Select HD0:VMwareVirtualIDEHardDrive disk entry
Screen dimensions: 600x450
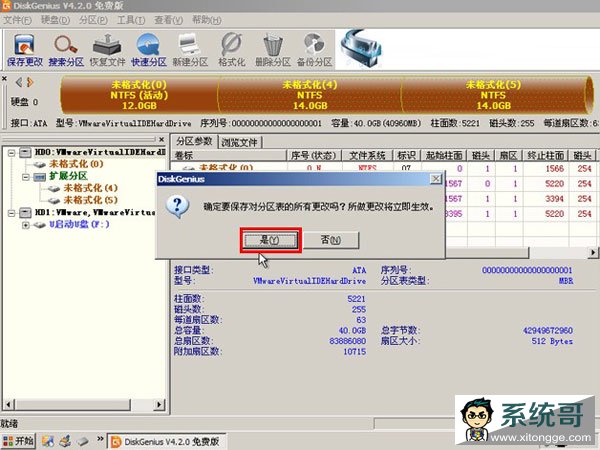[100, 152]
